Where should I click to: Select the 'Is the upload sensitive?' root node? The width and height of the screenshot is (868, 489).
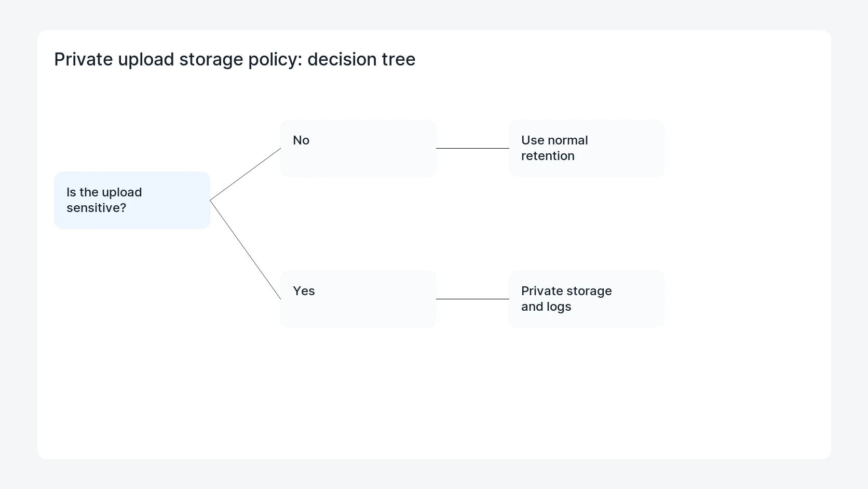coord(132,200)
